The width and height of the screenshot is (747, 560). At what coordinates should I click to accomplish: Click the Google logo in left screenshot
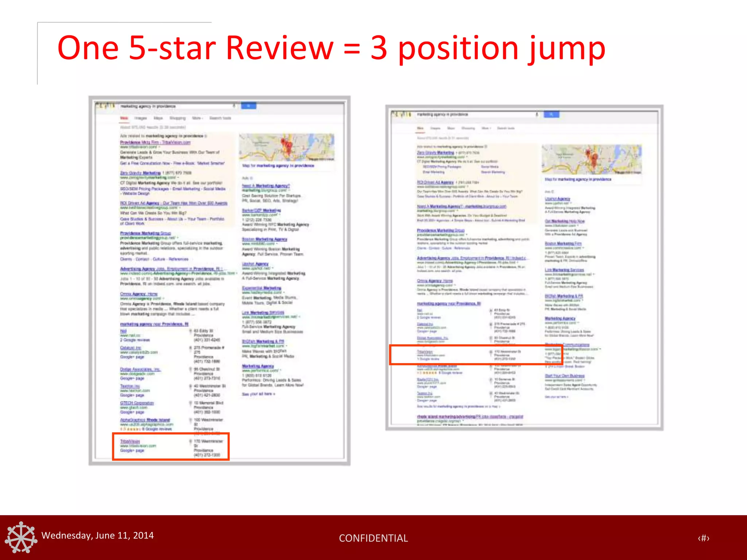[x=105, y=106]
